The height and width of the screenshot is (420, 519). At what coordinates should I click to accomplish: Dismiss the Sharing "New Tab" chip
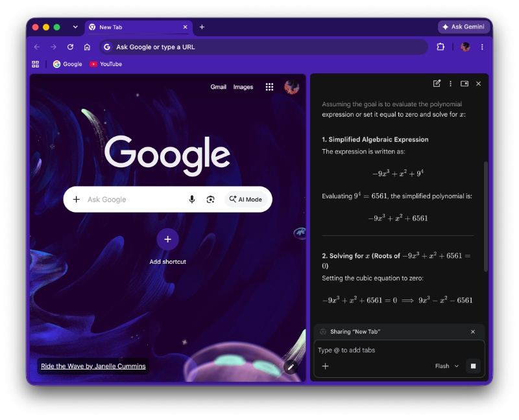[473, 332]
